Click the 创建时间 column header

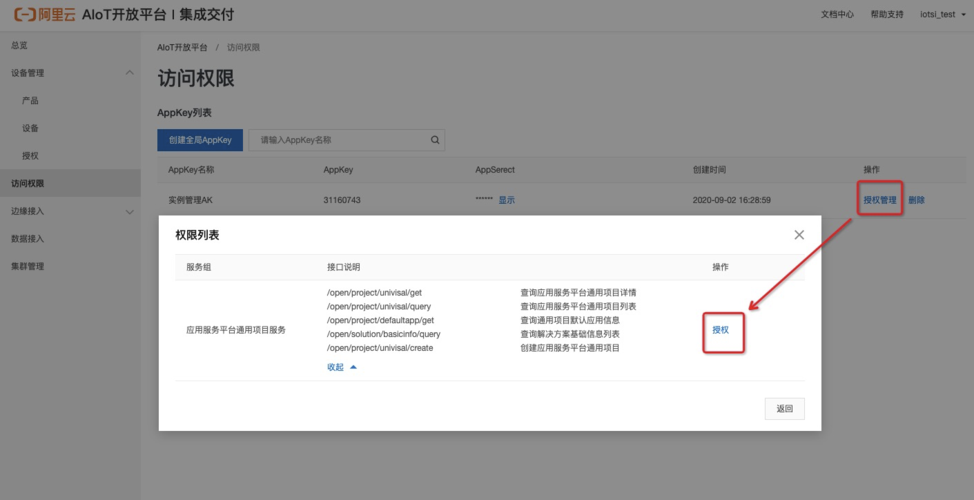(x=709, y=170)
